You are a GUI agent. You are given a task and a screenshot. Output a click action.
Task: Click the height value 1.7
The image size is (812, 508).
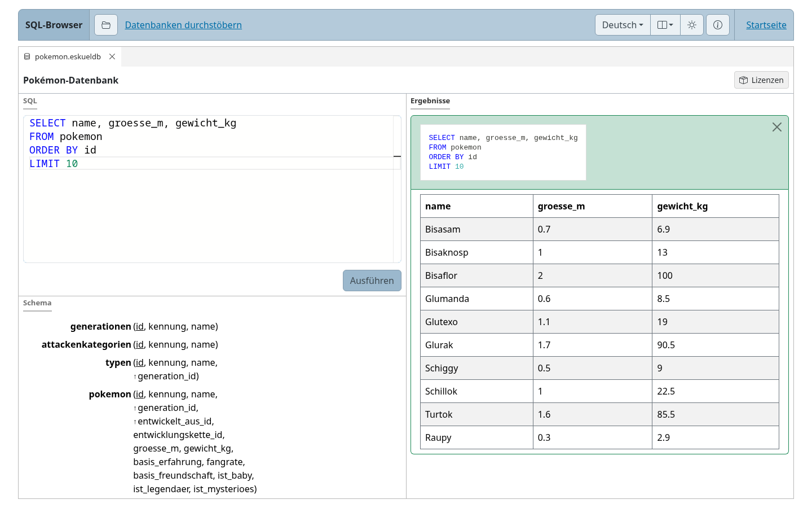[x=593, y=345]
